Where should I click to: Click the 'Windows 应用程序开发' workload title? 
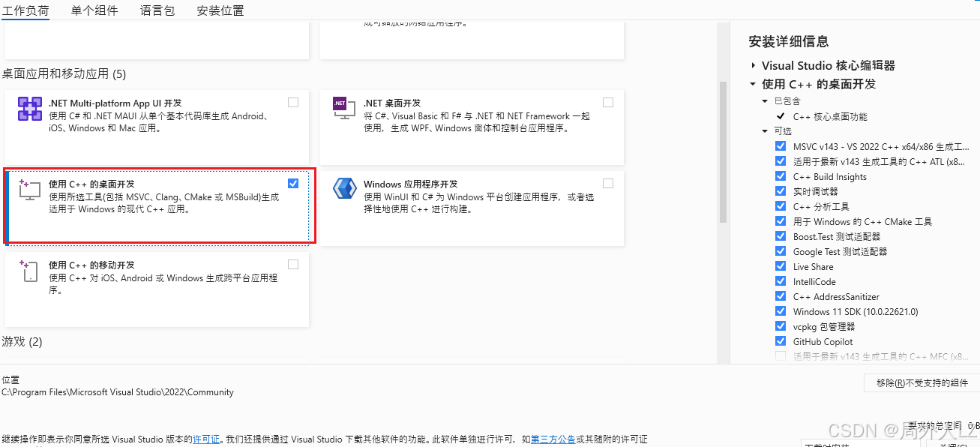(410, 184)
